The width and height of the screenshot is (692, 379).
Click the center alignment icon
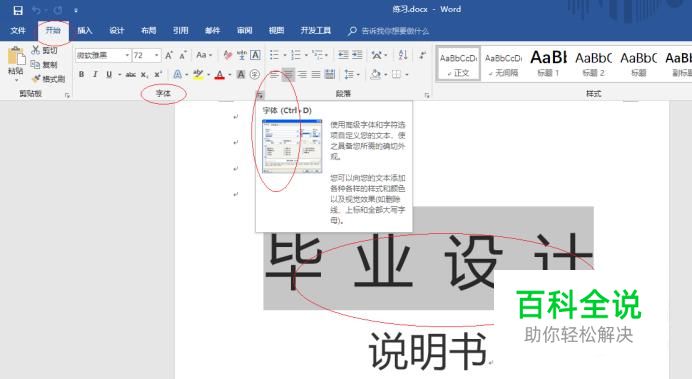click(288, 75)
